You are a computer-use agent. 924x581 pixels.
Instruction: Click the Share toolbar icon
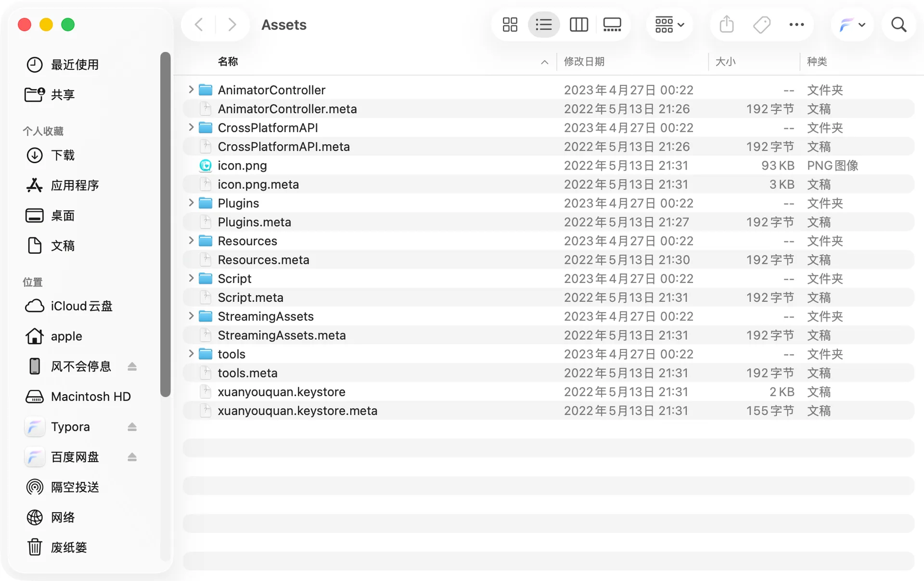(x=727, y=25)
